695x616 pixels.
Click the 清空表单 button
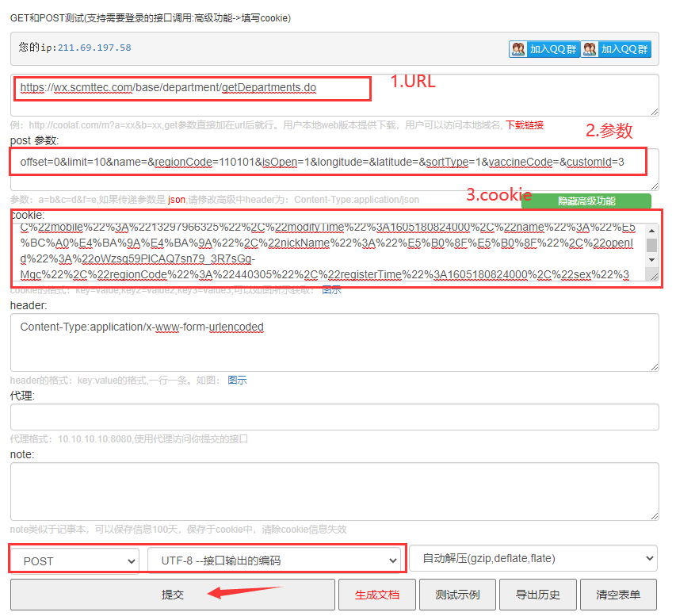[x=618, y=595]
